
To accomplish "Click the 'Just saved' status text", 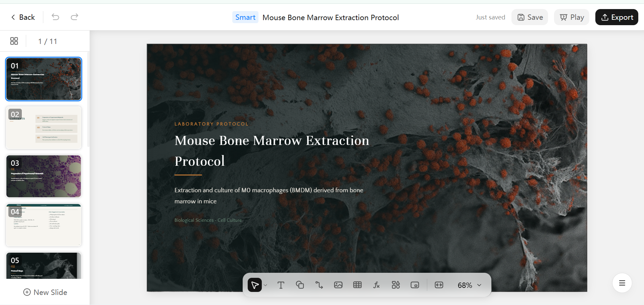I will [490, 17].
